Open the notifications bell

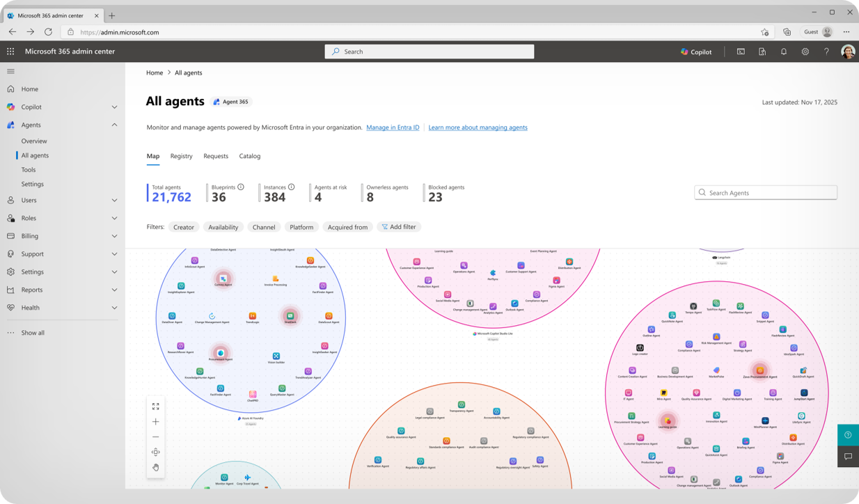click(x=784, y=52)
